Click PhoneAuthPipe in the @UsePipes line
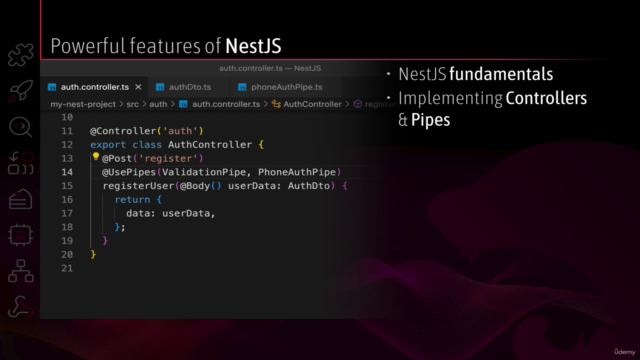The width and height of the screenshot is (640, 360). coord(297,172)
